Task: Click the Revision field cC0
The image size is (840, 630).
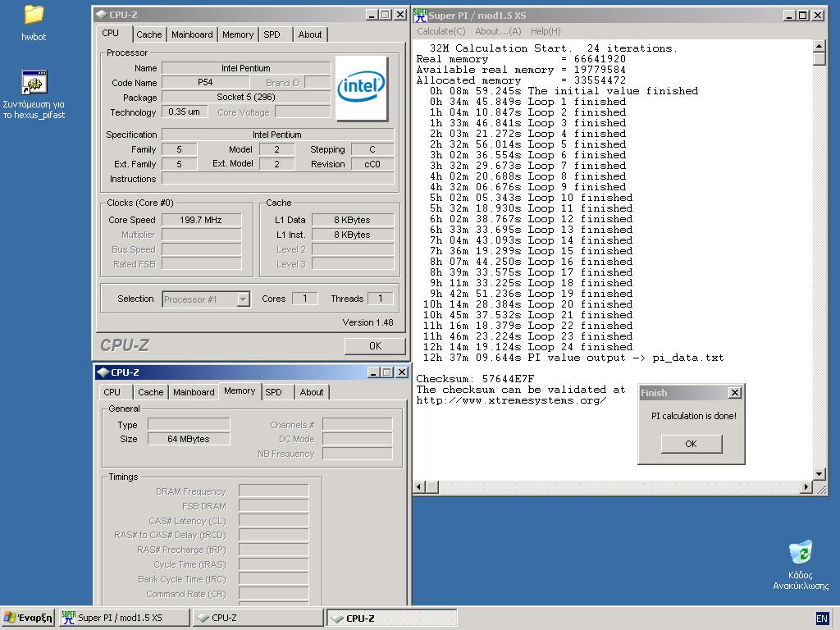Action: [x=372, y=164]
